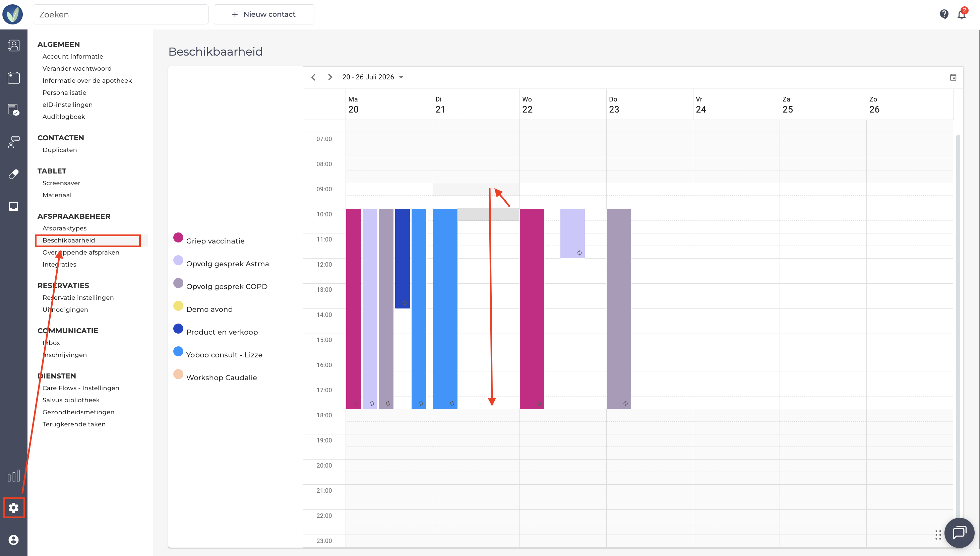
Task: Select Overlappende afspraken menu item
Action: click(x=81, y=253)
